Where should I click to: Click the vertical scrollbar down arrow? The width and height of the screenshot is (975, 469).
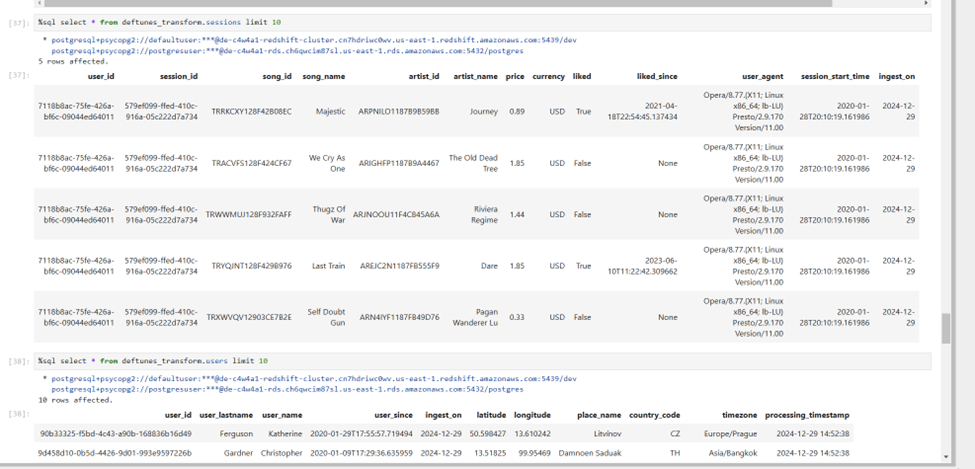tap(946, 458)
